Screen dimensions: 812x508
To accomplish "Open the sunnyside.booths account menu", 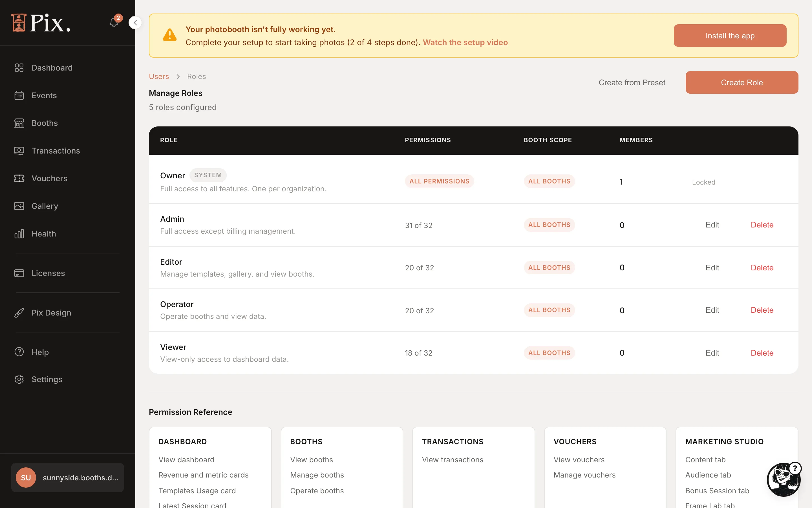I will coord(67,478).
